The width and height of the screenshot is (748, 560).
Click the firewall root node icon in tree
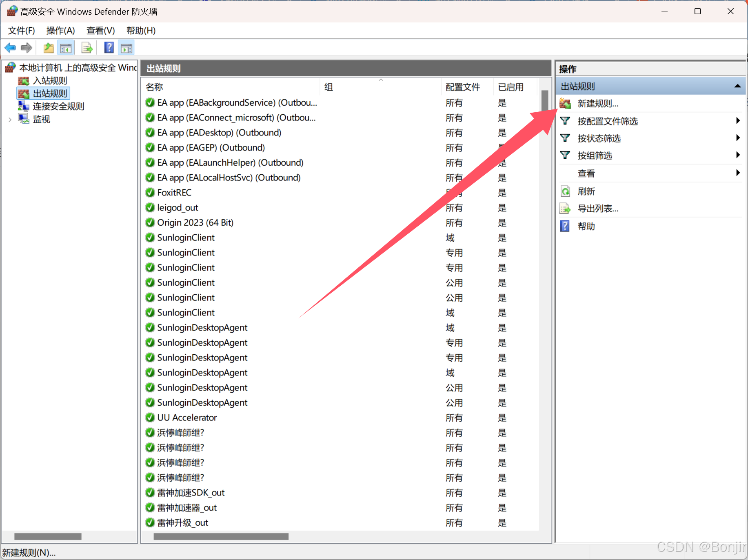pyautogui.click(x=11, y=67)
